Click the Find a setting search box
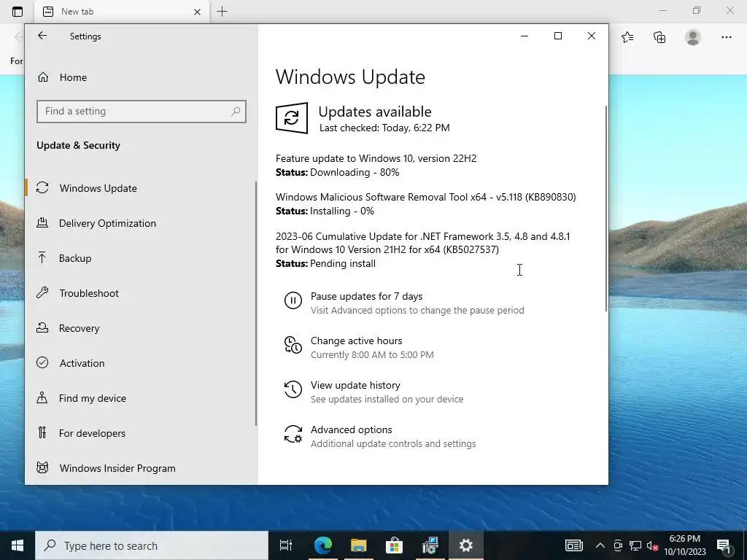 141,112
